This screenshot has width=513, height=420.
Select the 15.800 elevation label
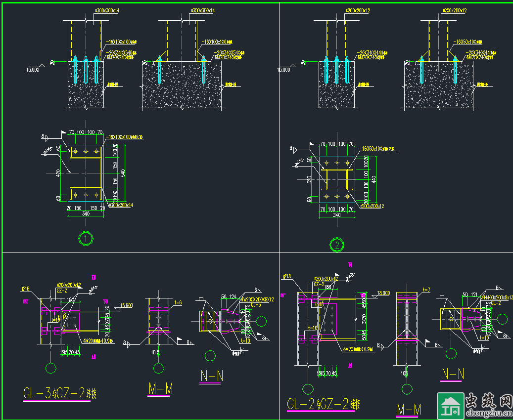(x=126, y=305)
